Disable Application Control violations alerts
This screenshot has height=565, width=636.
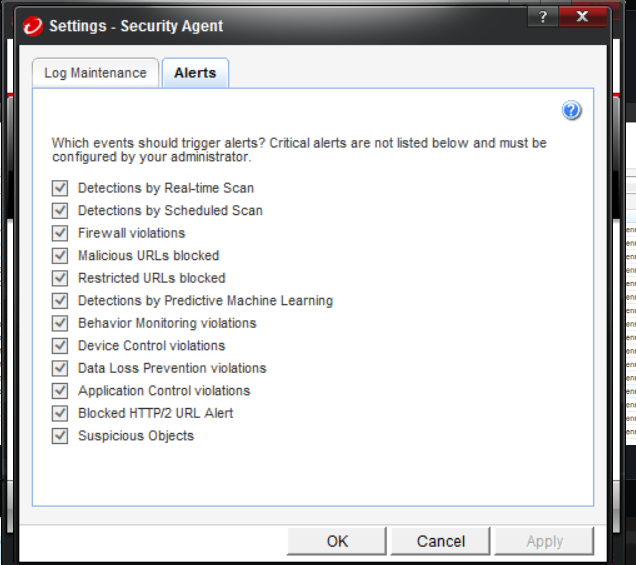click(x=61, y=391)
